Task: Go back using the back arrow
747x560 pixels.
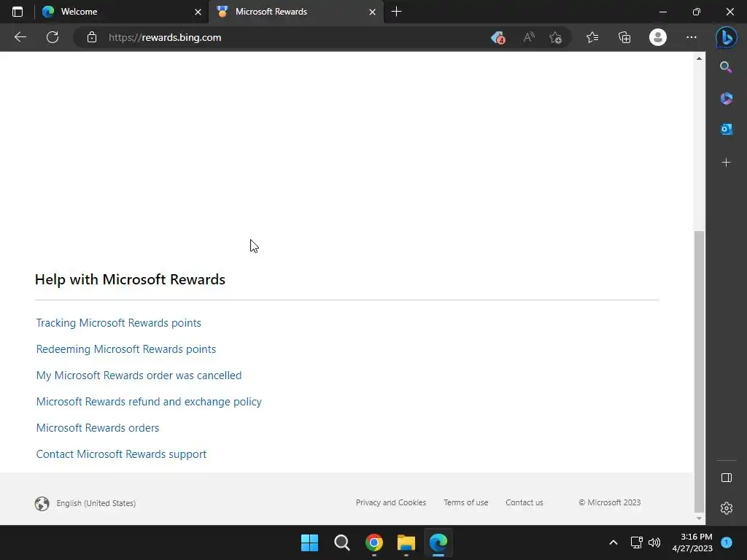Action: click(x=20, y=37)
